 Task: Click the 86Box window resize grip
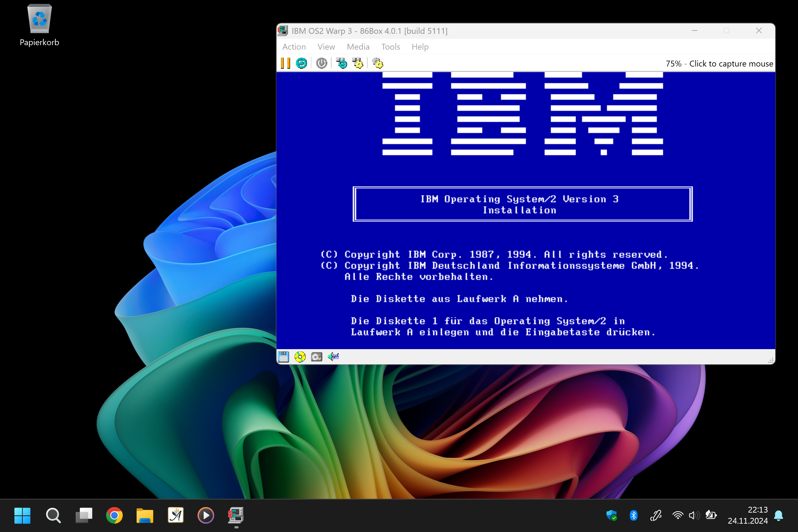[771, 360]
